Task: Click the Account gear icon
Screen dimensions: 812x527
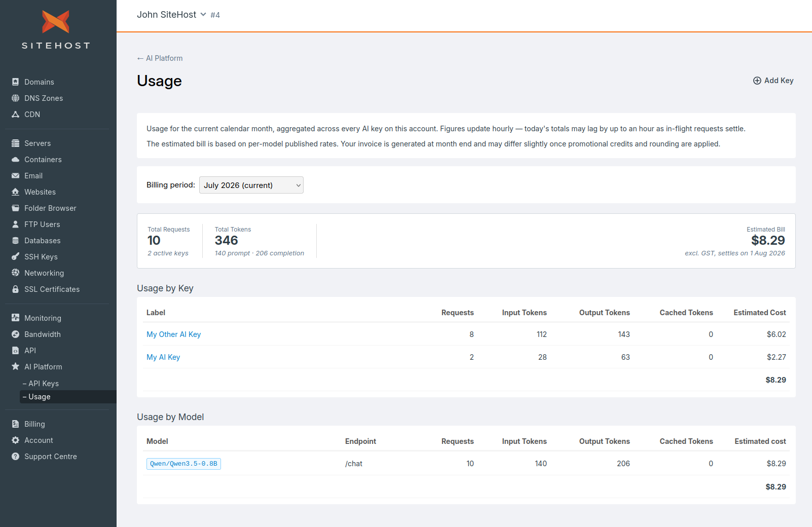Action: click(x=16, y=440)
